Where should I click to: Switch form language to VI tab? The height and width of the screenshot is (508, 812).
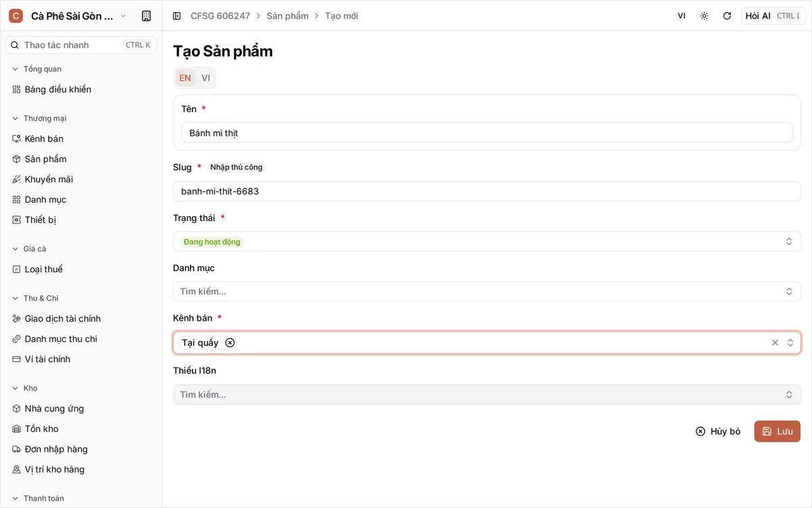click(205, 78)
